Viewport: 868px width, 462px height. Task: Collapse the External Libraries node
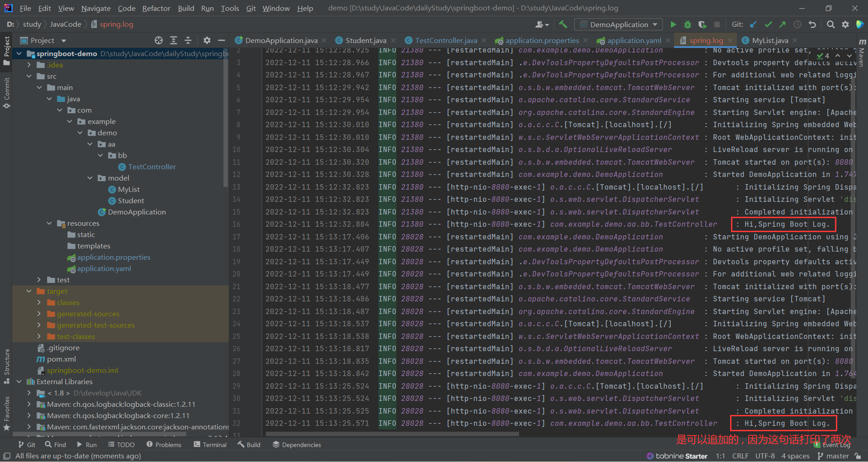coord(19,381)
